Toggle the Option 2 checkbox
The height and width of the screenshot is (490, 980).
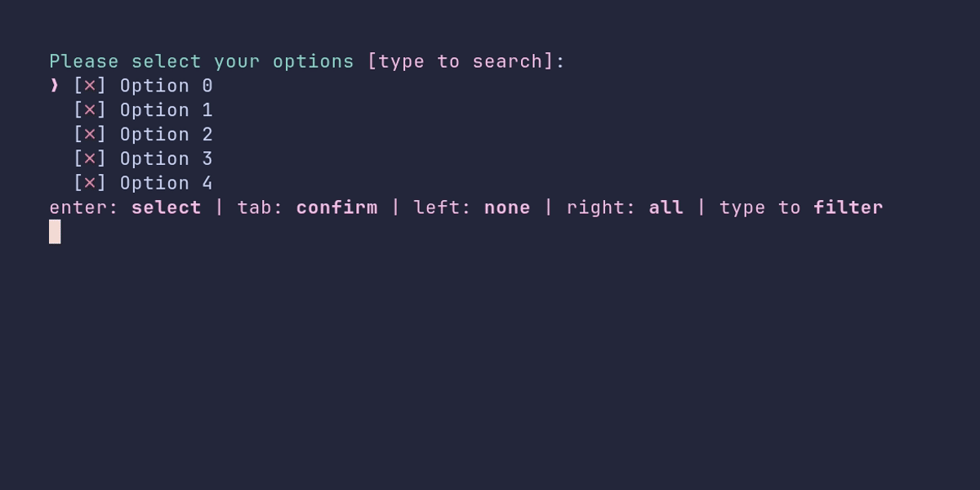[90, 135]
